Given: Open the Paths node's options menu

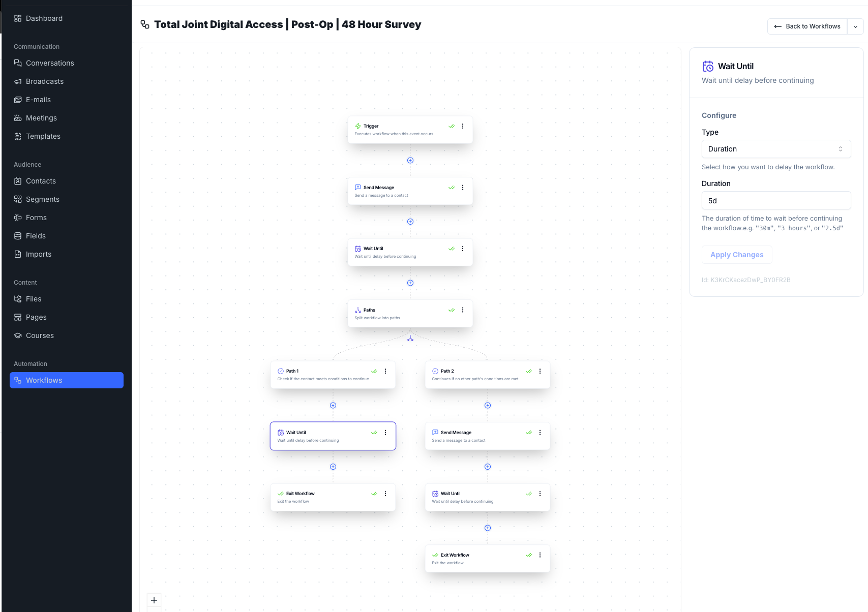Looking at the screenshot, I should (463, 310).
